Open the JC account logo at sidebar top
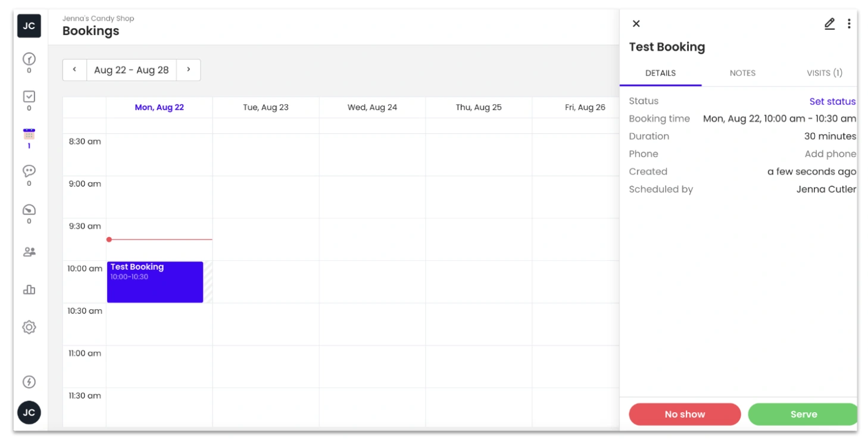868x442 pixels. pos(29,26)
